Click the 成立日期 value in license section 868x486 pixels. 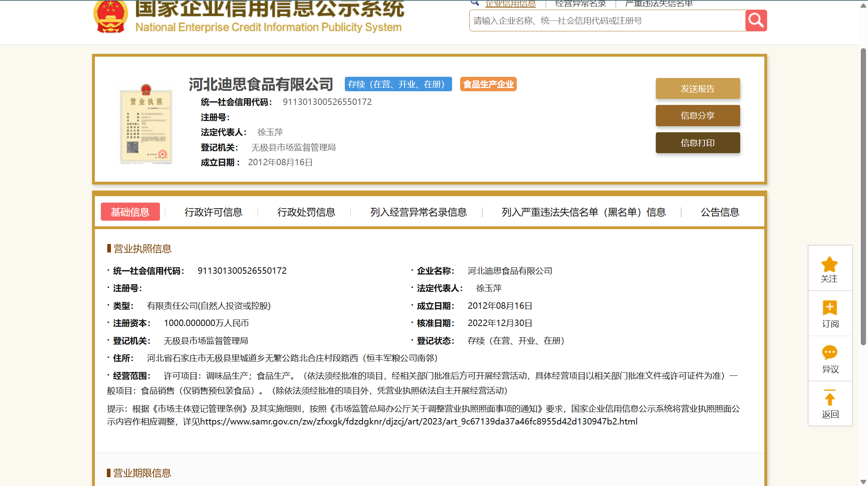coord(500,306)
